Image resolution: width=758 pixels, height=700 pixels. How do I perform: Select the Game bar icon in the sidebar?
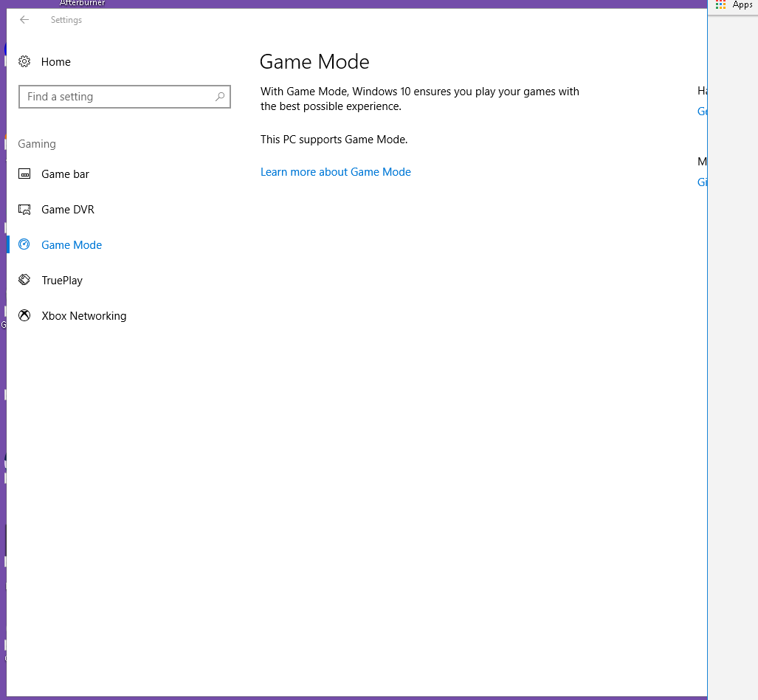pos(24,174)
